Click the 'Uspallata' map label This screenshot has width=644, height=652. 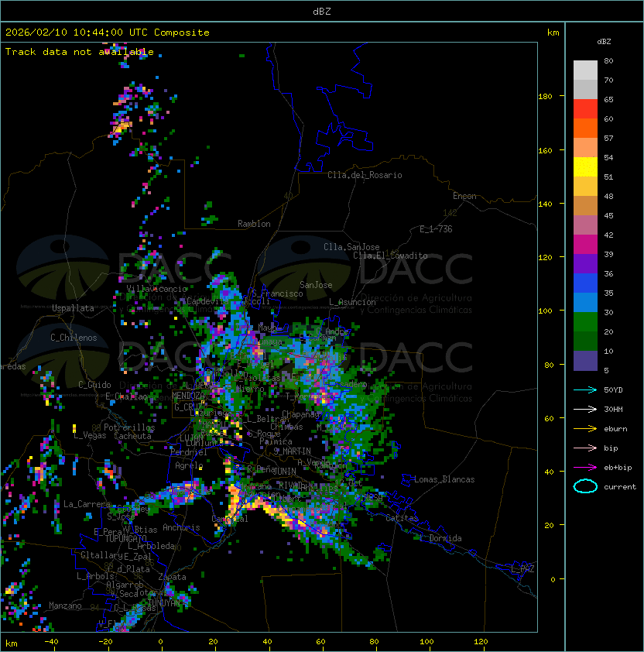coord(73,308)
